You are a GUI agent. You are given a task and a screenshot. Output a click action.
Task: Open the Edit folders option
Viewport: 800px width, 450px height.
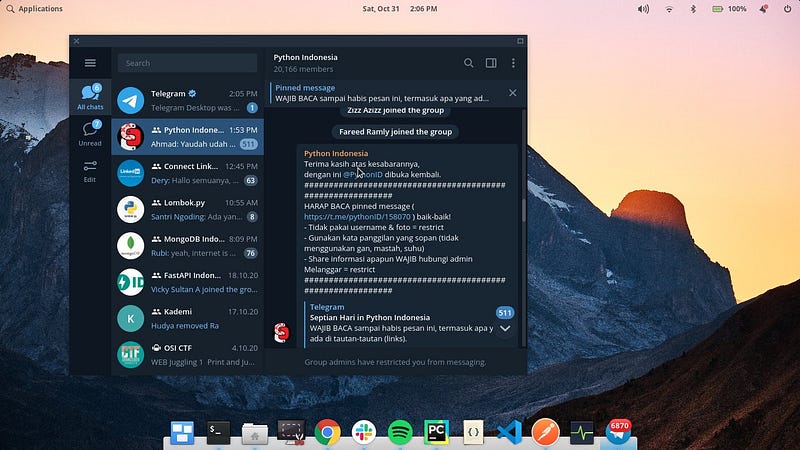coord(90,171)
